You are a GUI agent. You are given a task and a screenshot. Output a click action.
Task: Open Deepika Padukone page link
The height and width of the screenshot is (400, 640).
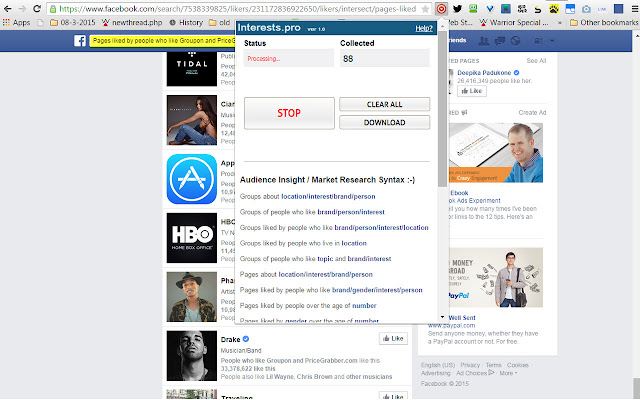click(484, 73)
